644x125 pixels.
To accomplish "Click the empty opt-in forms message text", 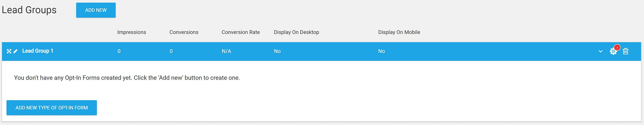I will coord(127,78).
